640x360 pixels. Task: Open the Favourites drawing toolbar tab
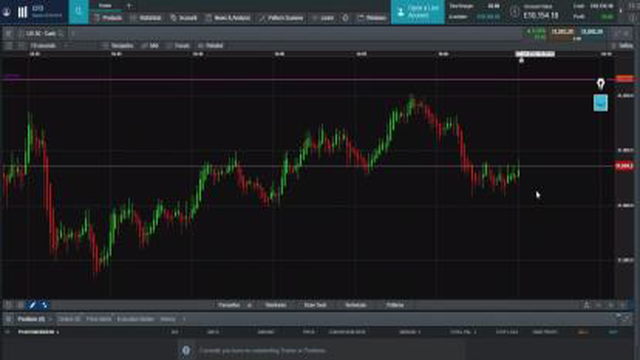click(x=229, y=305)
